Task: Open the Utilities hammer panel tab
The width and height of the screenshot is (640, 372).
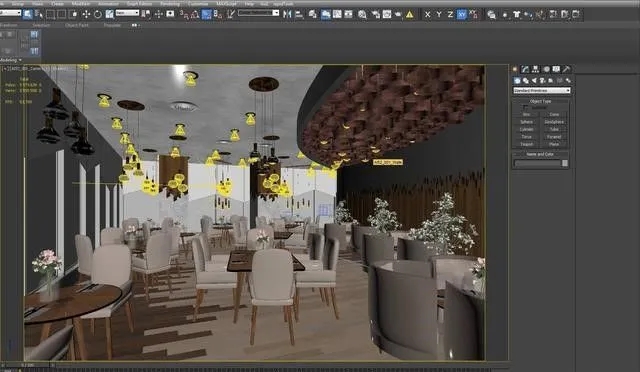Action: click(566, 69)
